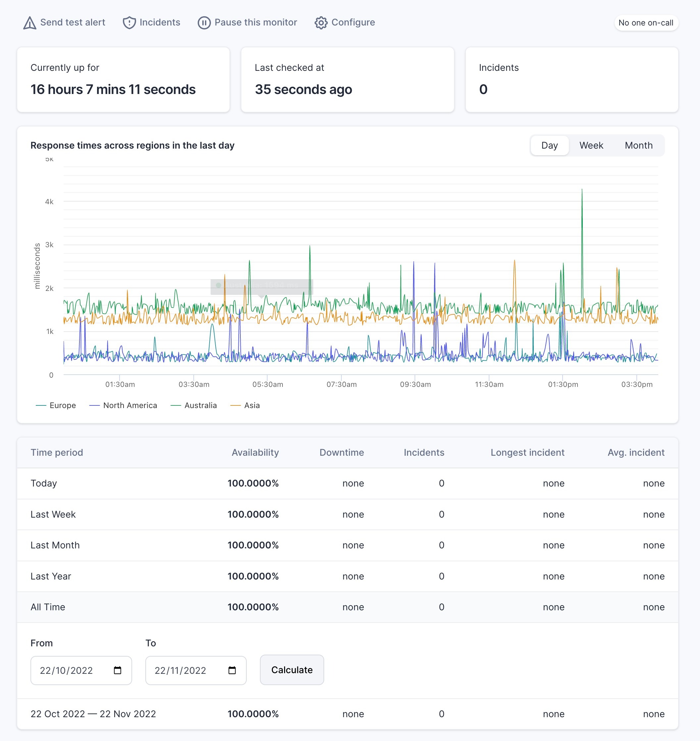Click the 35 seconds ago value
The image size is (700, 741).
click(303, 89)
